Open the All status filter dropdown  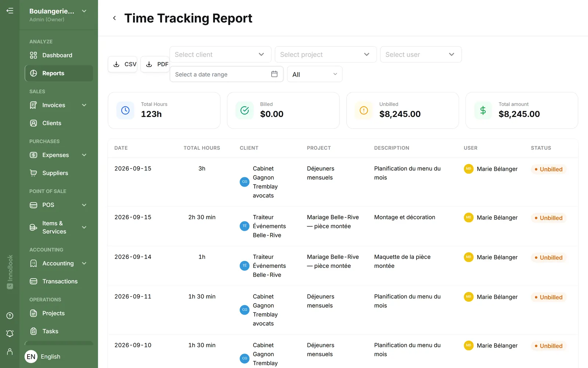click(x=315, y=74)
